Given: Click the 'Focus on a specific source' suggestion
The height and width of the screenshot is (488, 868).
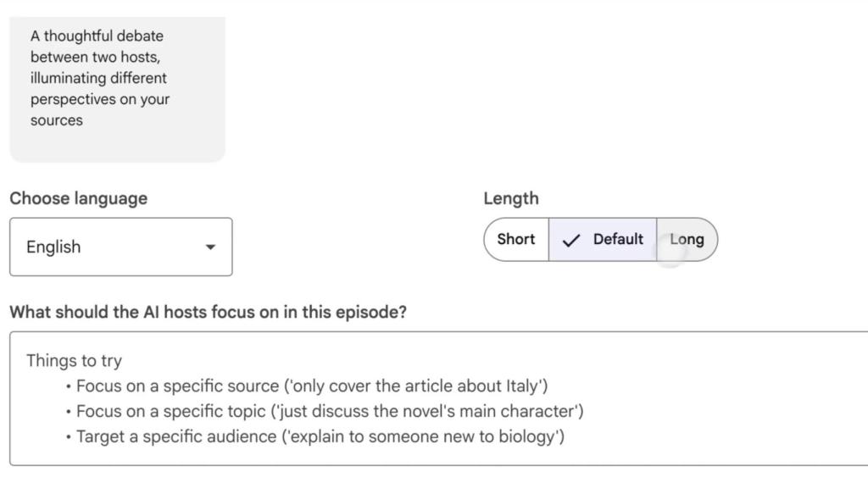Looking at the screenshot, I should (x=312, y=385).
